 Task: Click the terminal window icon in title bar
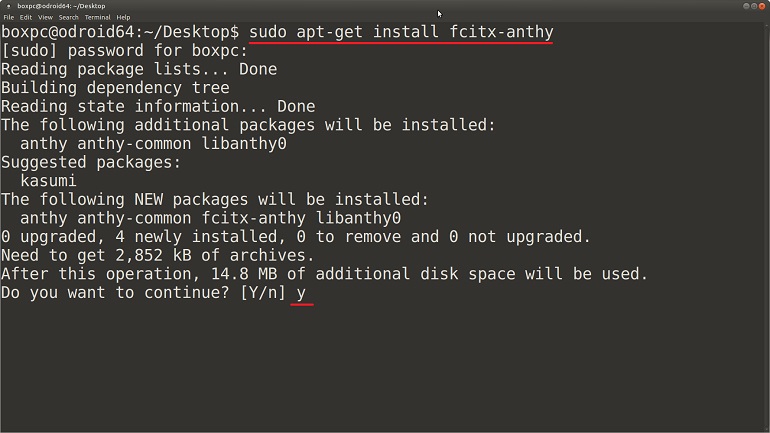pos(8,6)
